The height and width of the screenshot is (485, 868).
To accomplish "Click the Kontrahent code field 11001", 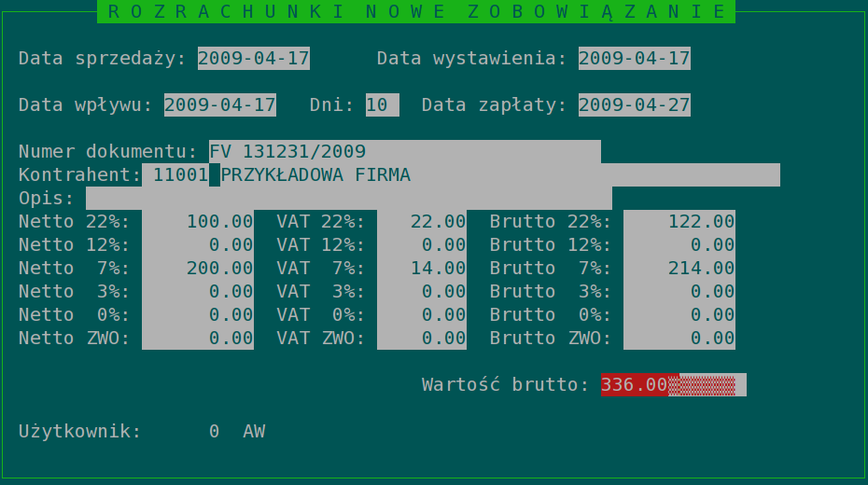I will click(x=180, y=174).
